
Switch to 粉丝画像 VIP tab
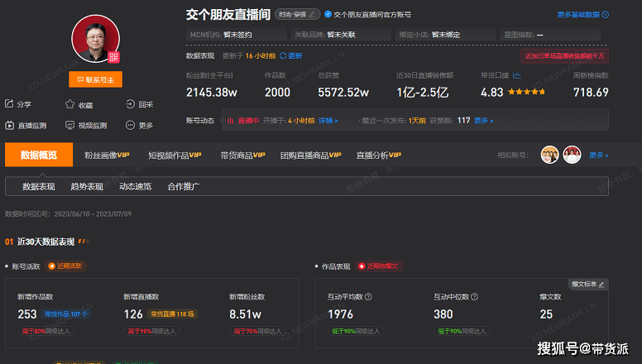(x=107, y=155)
